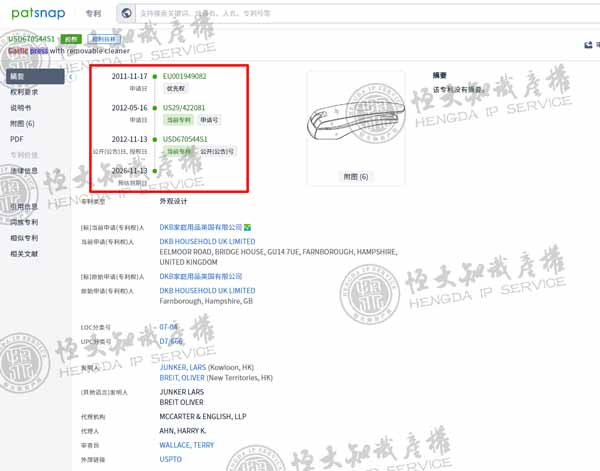
Task: Open DKB HOUSEHOLD UK LIMITED link above EELMOOR ROAD
Action: pyautogui.click(x=207, y=241)
